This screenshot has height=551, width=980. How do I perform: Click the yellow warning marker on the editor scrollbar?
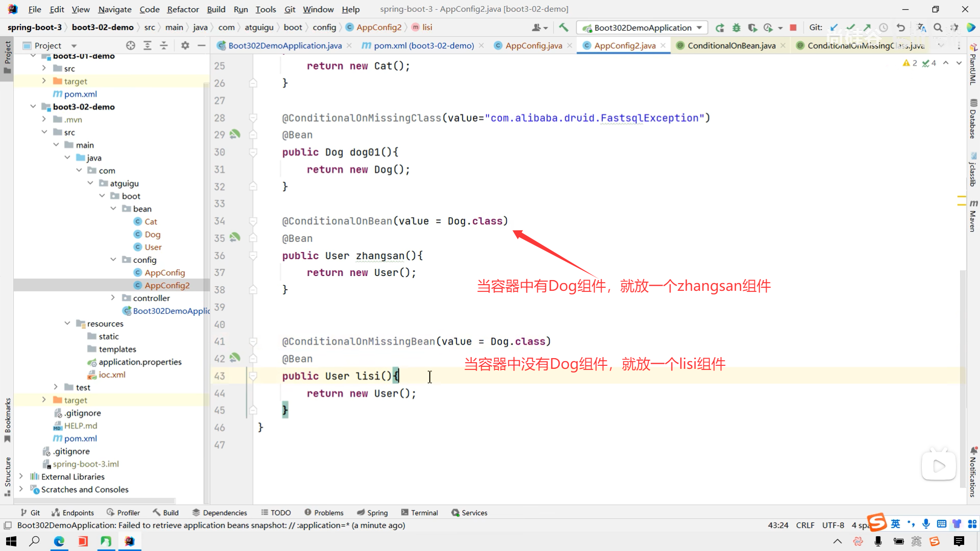pos(962,197)
